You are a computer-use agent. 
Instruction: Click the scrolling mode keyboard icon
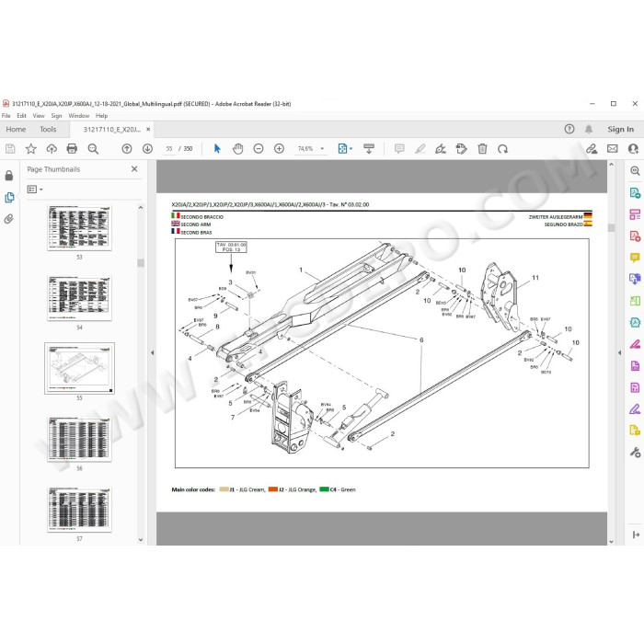tap(369, 149)
